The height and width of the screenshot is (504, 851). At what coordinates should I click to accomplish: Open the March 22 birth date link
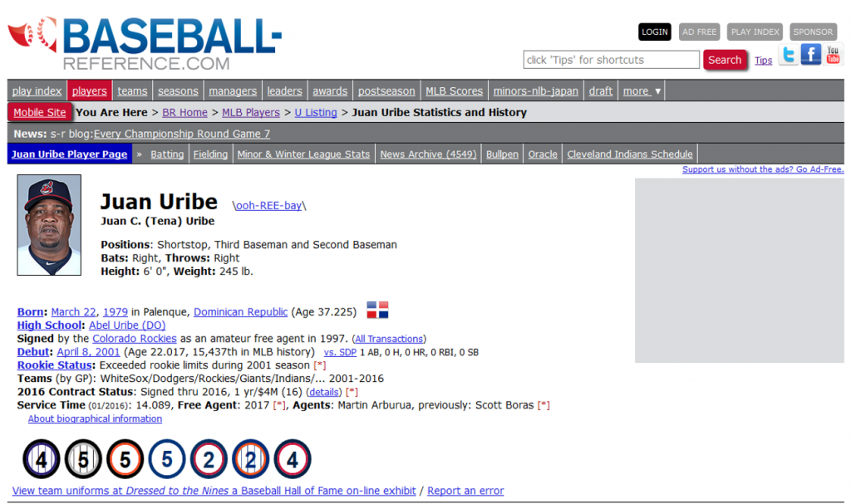[x=73, y=312]
